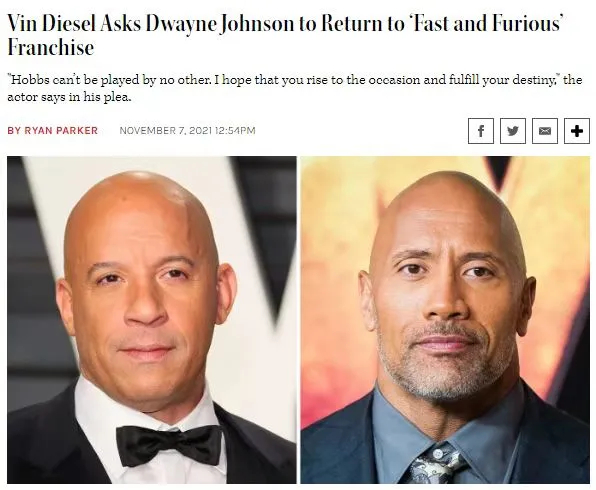
Task: Select the November 7, 2021 publish date
Action: coord(166,130)
